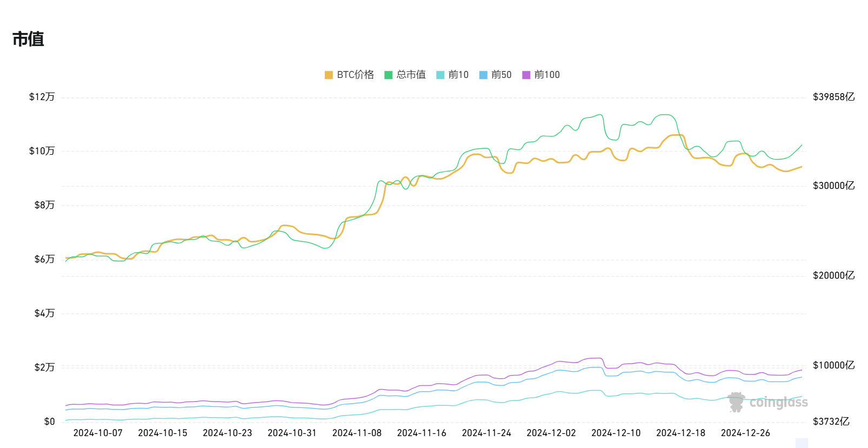Click the $8万 left axis label
The width and height of the screenshot is (868, 448).
click(x=45, y=205)
